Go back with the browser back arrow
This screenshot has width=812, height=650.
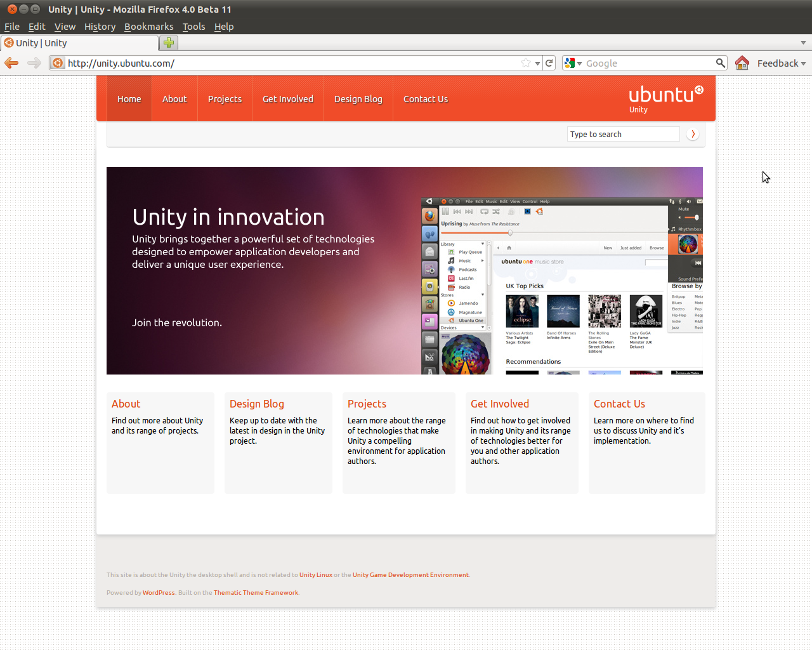point(11,63)
